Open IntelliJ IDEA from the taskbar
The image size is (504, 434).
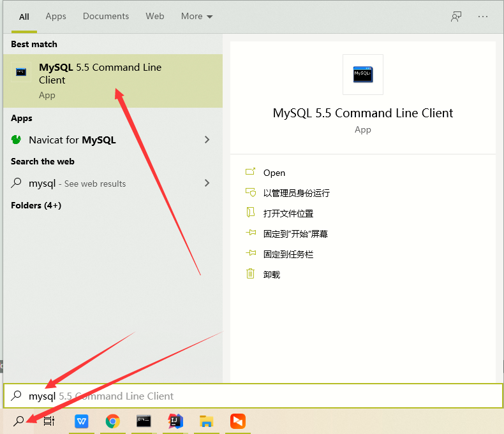175,421
